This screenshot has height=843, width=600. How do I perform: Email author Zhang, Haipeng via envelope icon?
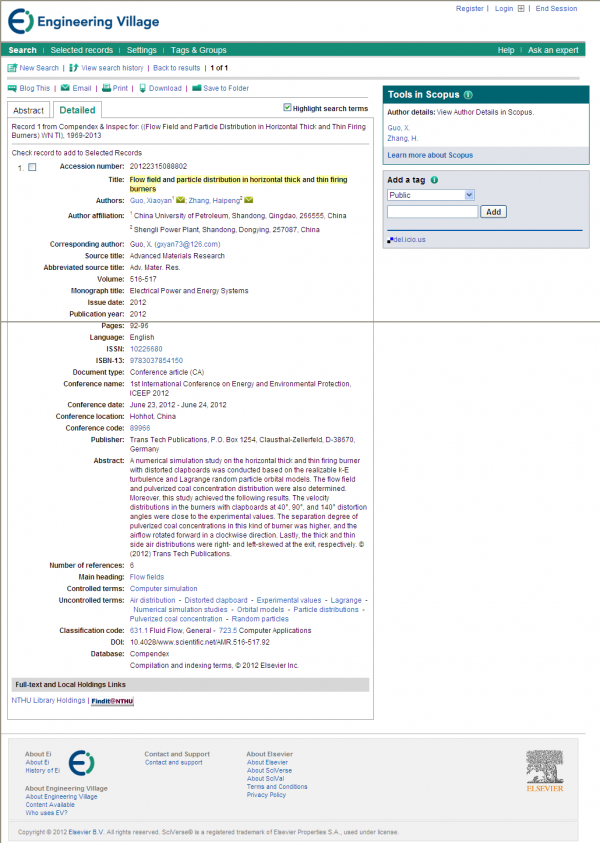pos(248,201)
